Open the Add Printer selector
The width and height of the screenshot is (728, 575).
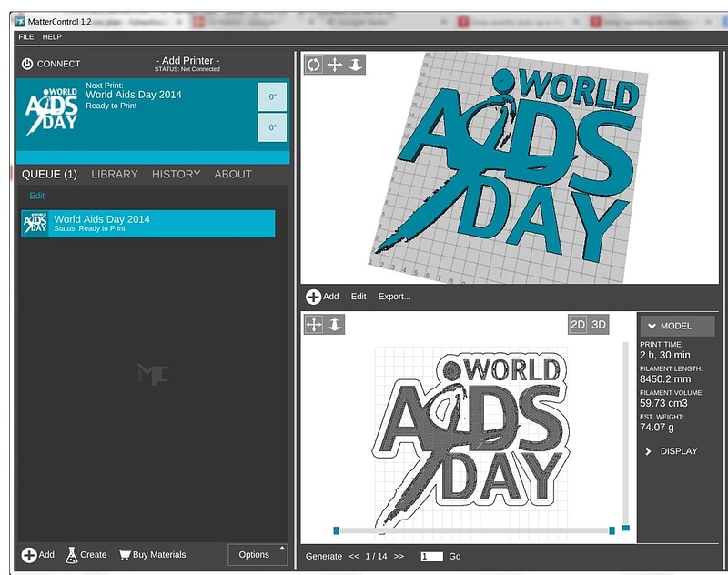click(187, 64)
